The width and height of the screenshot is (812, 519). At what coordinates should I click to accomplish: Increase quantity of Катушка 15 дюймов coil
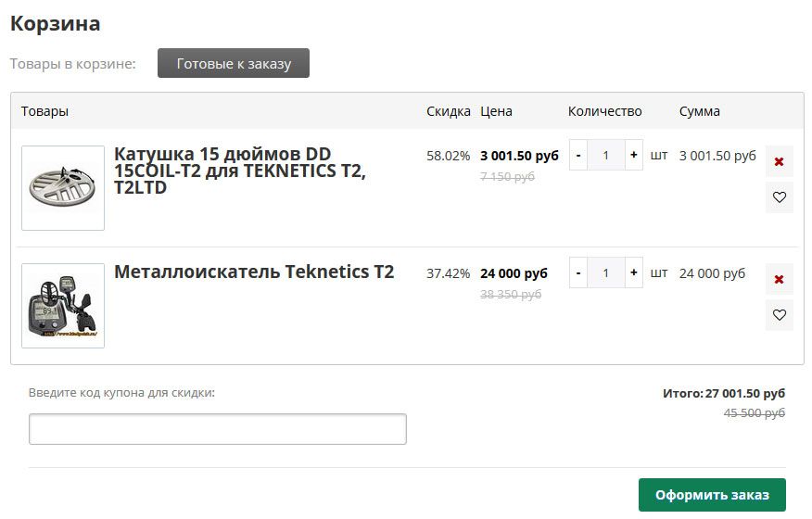[633, 155]
